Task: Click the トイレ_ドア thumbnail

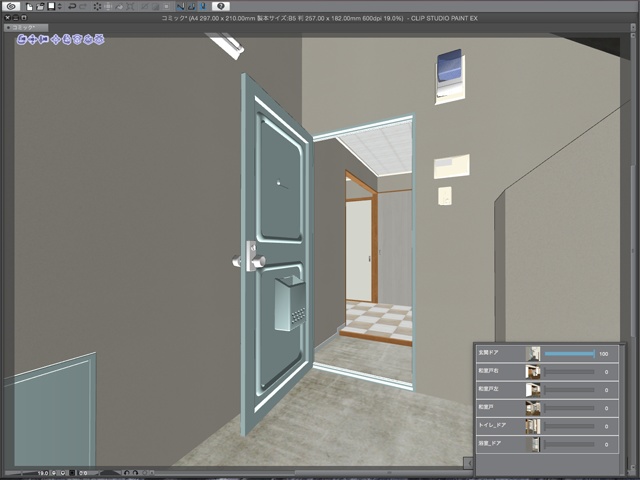Action: coord(533,426)
